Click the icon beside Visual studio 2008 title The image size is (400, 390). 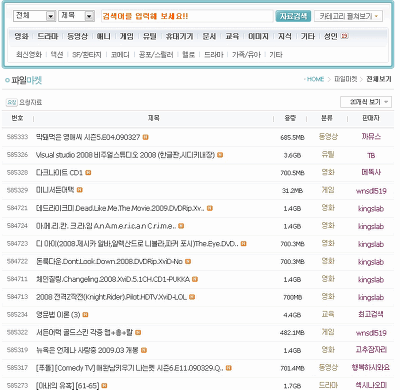point(220,155)
